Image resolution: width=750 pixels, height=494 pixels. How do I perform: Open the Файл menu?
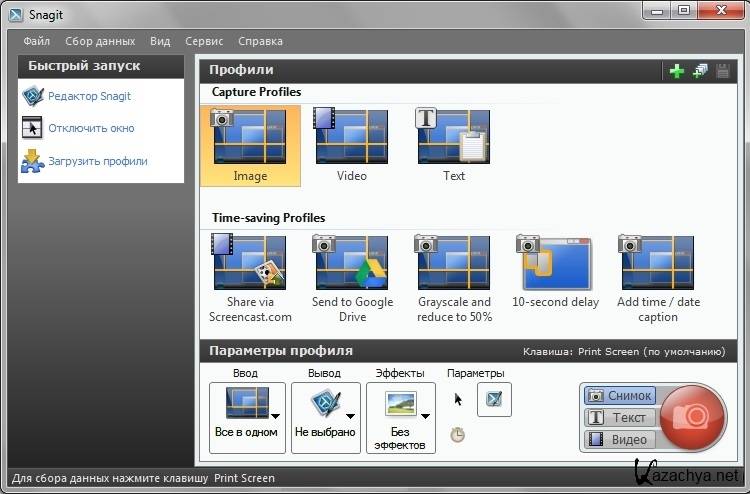pyautogui.click(x=36, y=41)
